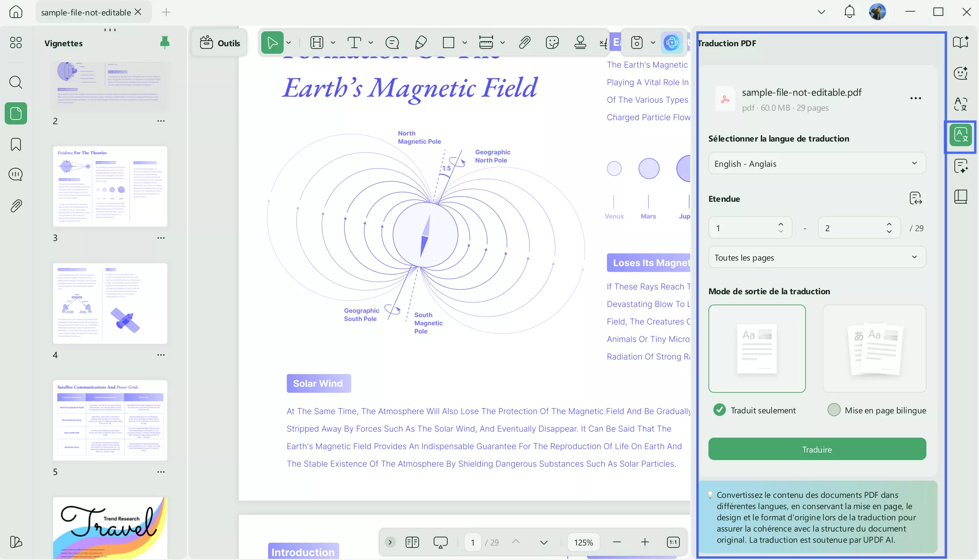Swap page range icon next to Etendue

click(x=915, y=198)
